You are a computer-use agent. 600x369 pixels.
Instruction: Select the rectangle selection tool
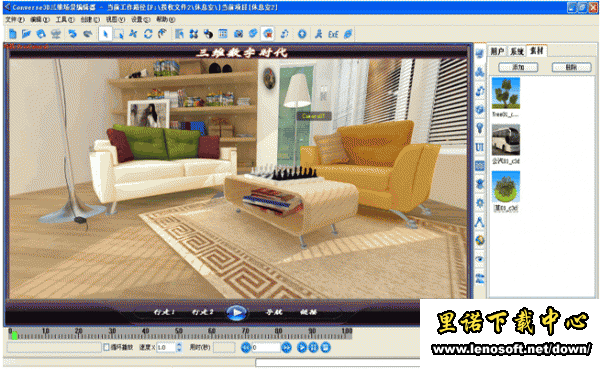tap(119, 34)
